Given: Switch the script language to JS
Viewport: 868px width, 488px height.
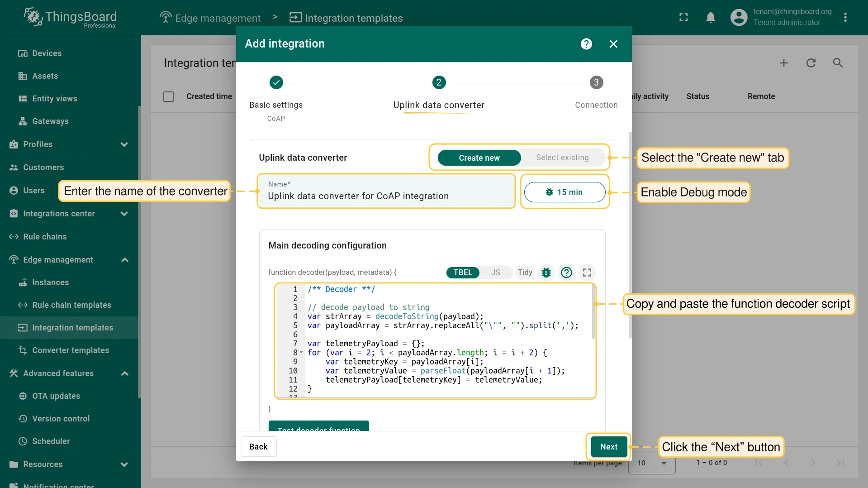Looking at the screenshot, I should click(x=495, y=273).
